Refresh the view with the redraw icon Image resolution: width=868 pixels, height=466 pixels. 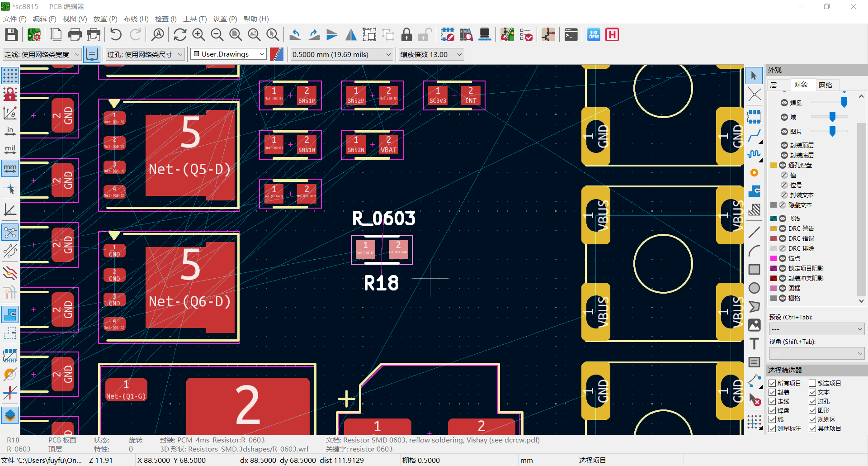click(180, 35)
